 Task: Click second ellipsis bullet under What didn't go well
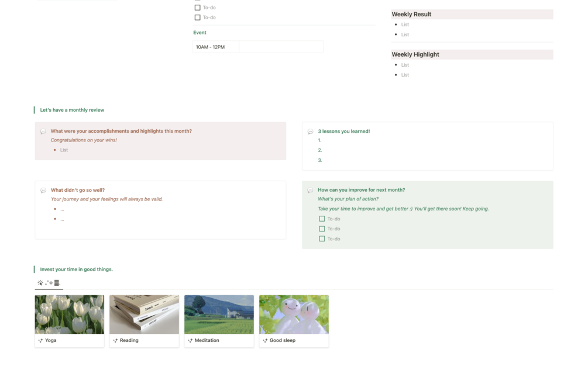(x=62, y=219)
